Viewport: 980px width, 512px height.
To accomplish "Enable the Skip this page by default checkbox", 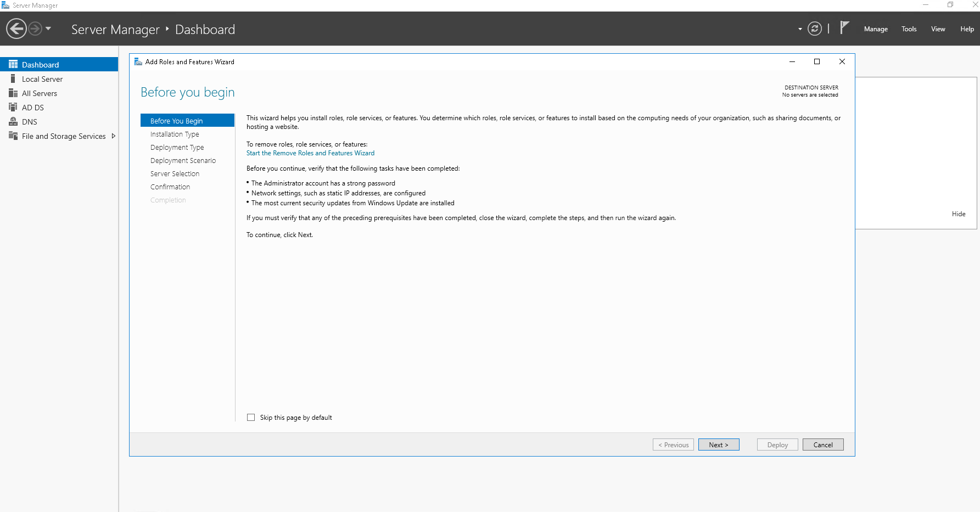I will (251, 417).
